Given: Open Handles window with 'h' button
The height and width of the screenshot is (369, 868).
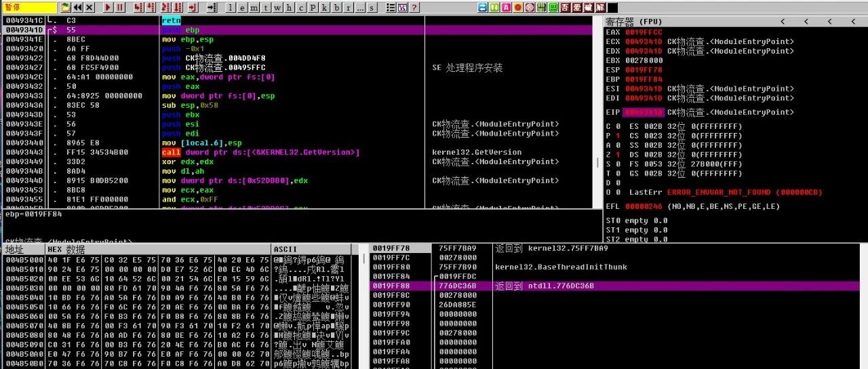Looking at the screenshot, I should (x=289, y=7).
